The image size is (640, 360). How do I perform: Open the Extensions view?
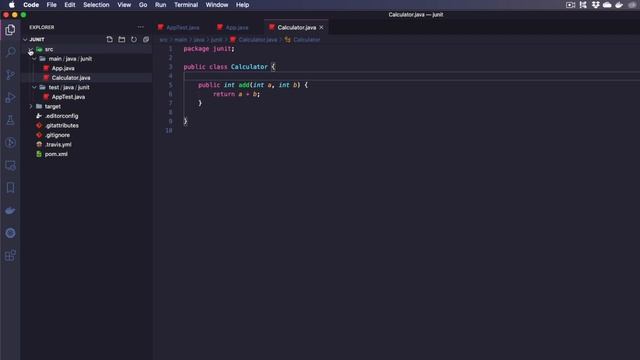10,256
